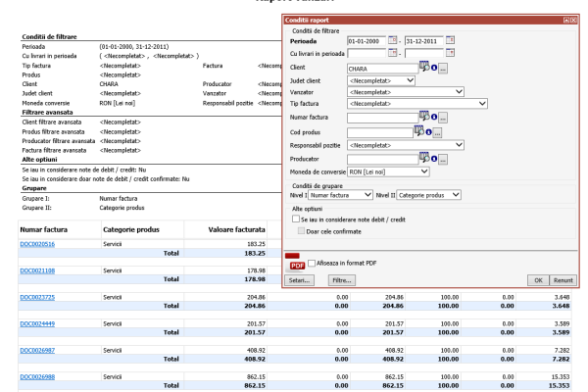Click the Filtre... button

342,280
